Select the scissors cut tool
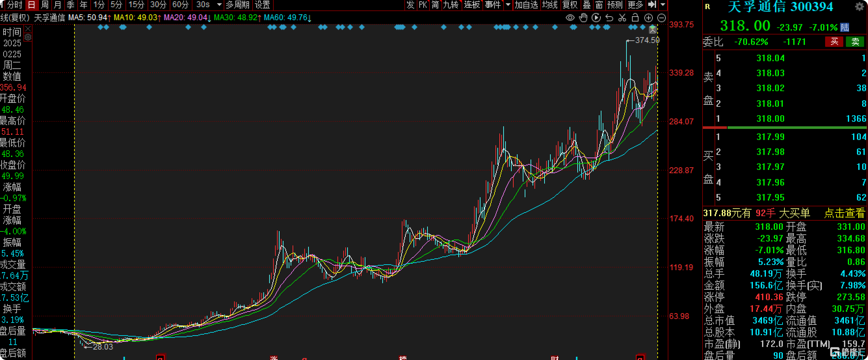Image resolution: width=868 pixels, height=360 pixels. click(x=622, y=18)
